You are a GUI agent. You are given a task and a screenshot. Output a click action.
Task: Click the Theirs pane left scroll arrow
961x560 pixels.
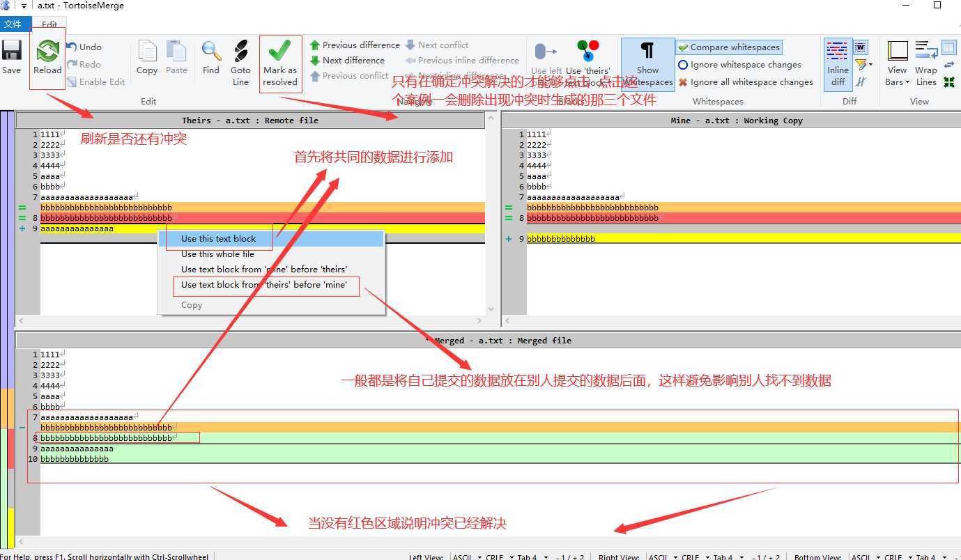click(21, 321)
